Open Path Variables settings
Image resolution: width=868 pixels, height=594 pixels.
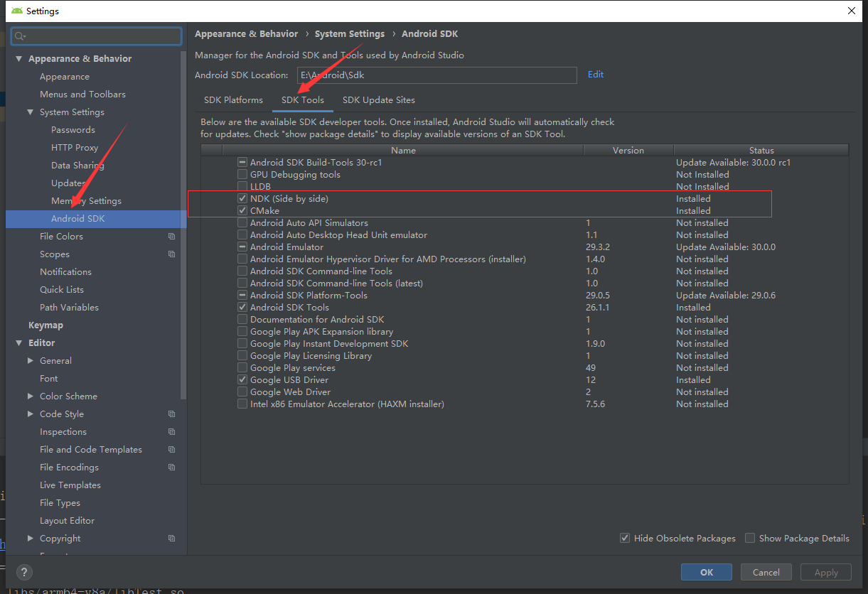click(69, 308)
